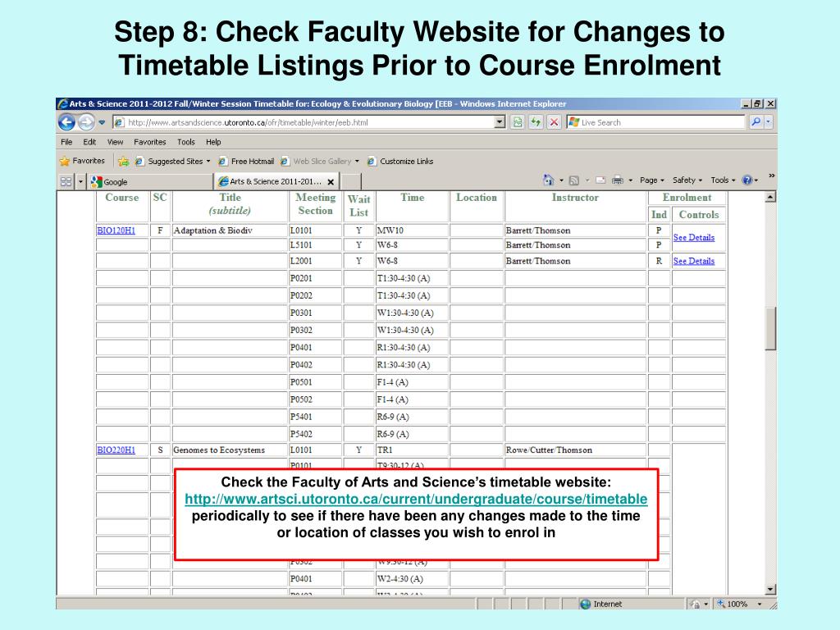Screen dimensions: 840x630
Task: Select the 'Adaptation & Biodiv' title cell
Action: pos(230,231)
